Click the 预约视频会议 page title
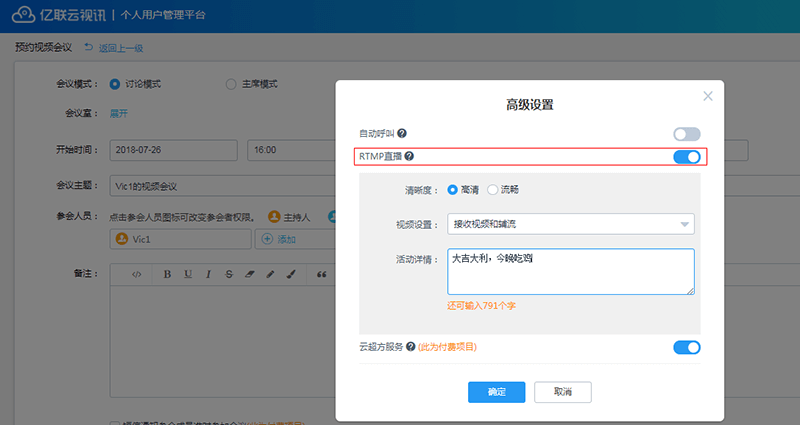The width and height of the screenshot is (800, 425). point(43,47)
